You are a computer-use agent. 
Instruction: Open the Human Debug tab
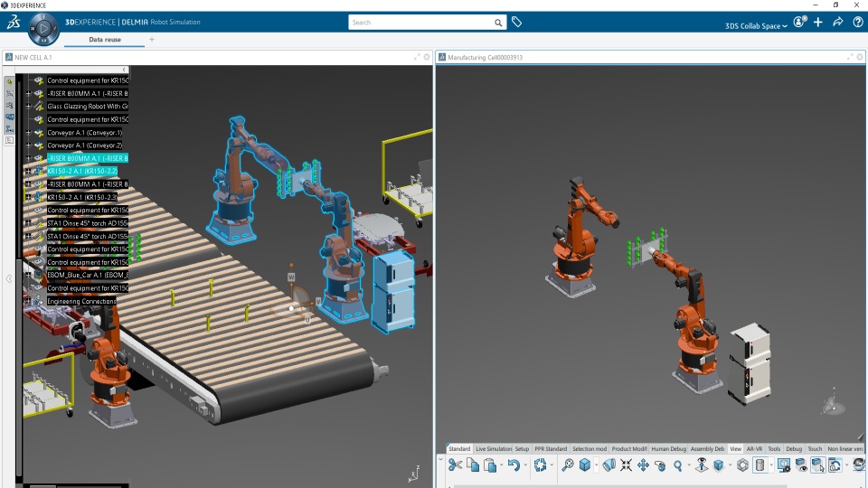pyautogui.click(x=668, y=449)
